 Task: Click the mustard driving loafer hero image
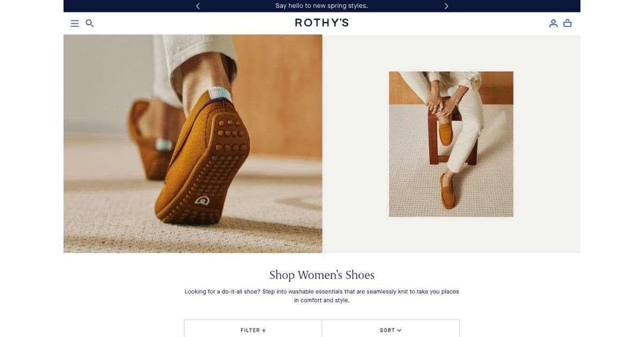tap(193, 144)
